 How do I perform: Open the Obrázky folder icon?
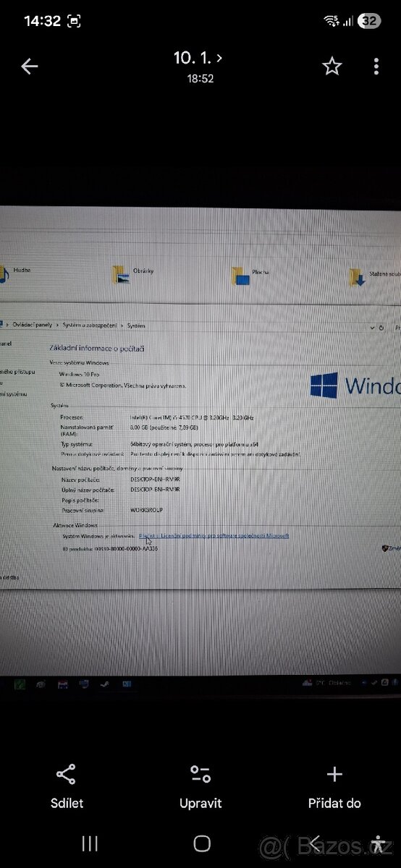(x=121, y=275)
